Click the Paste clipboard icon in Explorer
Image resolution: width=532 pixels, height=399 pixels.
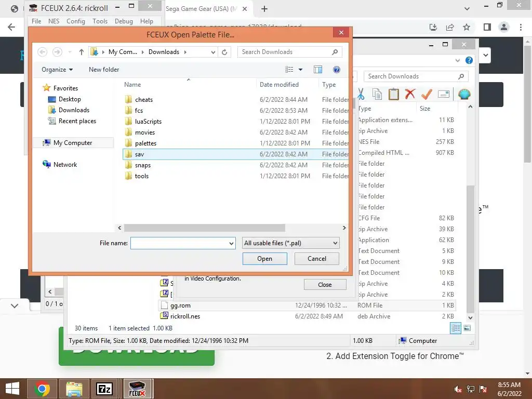pyautogui.click(x=394, y=94)
